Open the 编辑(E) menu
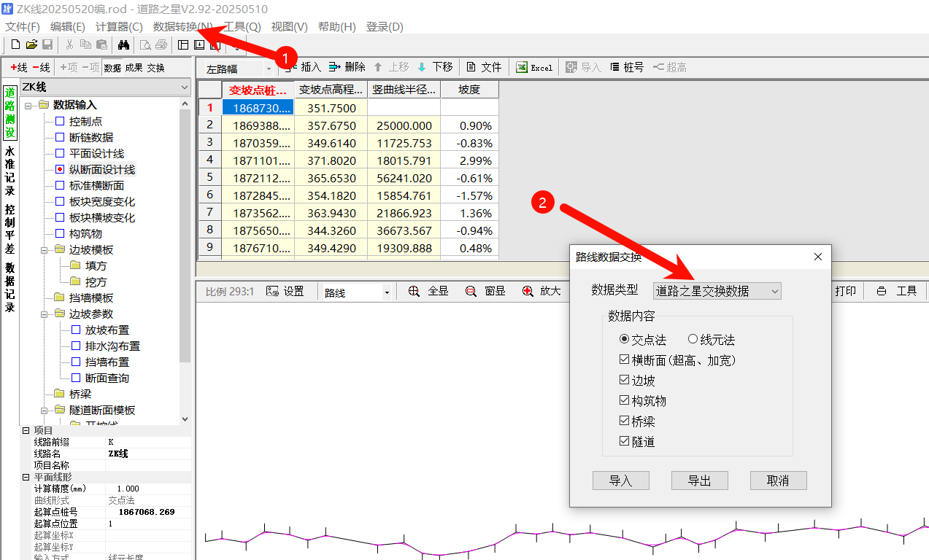This screenshot has width=929, height=560. coord(68,27)
